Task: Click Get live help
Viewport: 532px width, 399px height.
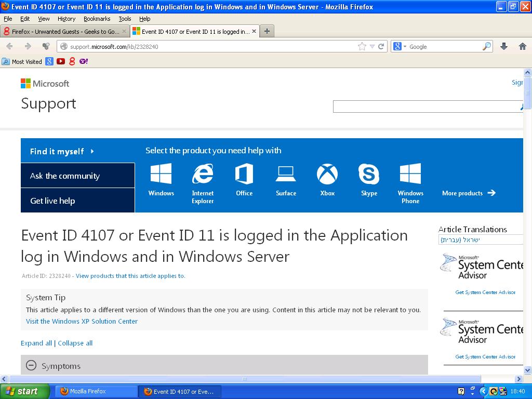Action: pos(78,201)
